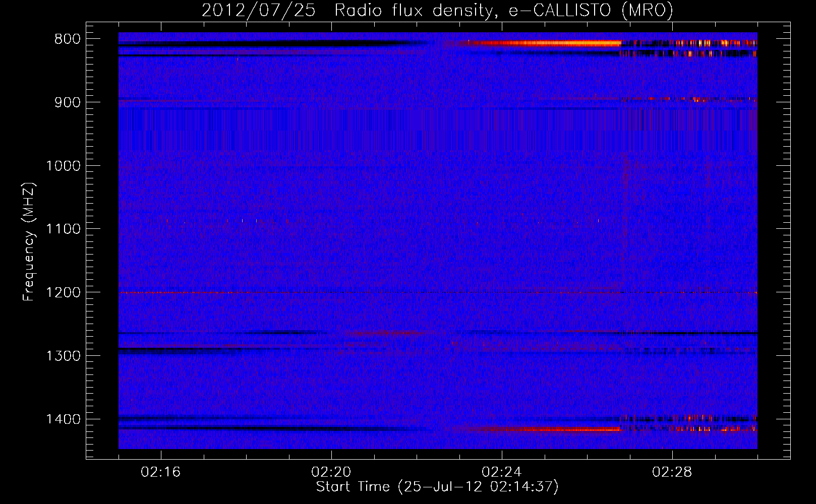Click the 02:24 time tick label
The height and width of the screenshot is (504, 816).
coord(502,472)
